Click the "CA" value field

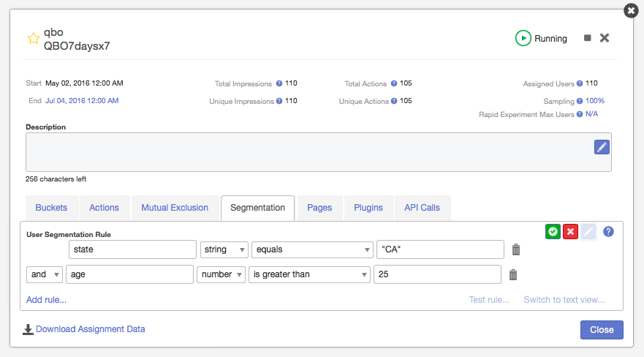[440, 249]
